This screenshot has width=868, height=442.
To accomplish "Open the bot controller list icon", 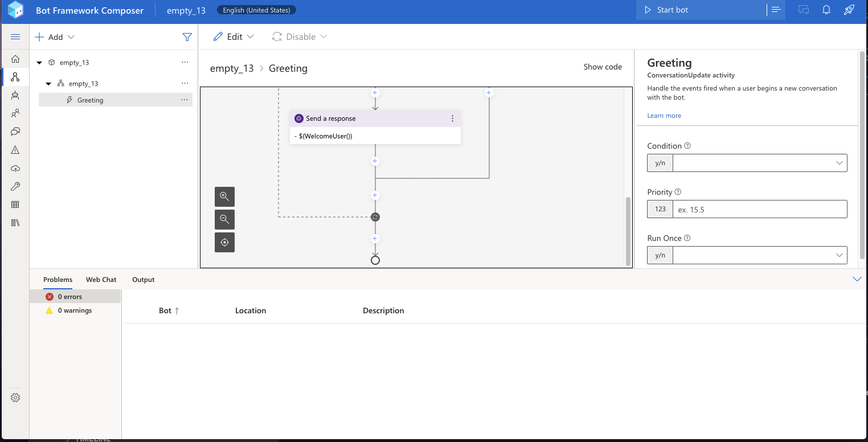I will (x=776, y=10).
